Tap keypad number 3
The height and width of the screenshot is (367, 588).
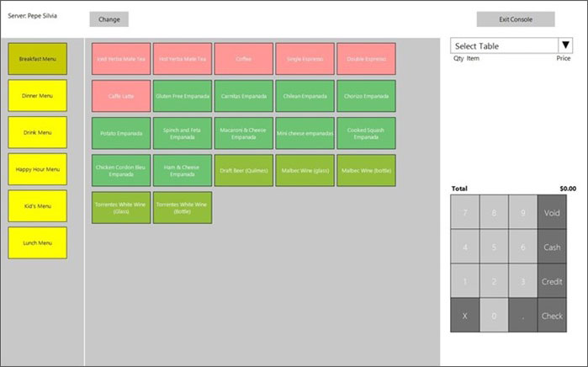[522, 280]
